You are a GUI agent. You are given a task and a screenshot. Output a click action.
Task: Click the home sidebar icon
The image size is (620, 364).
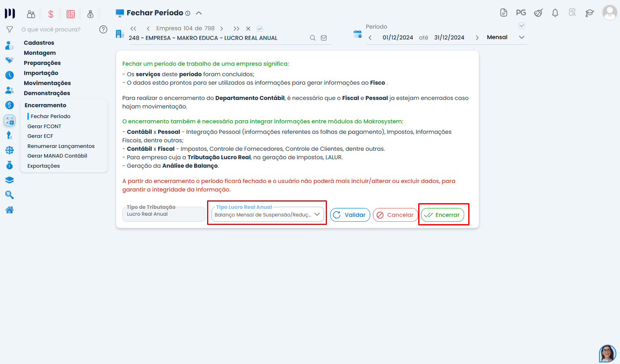click(9, 210)
